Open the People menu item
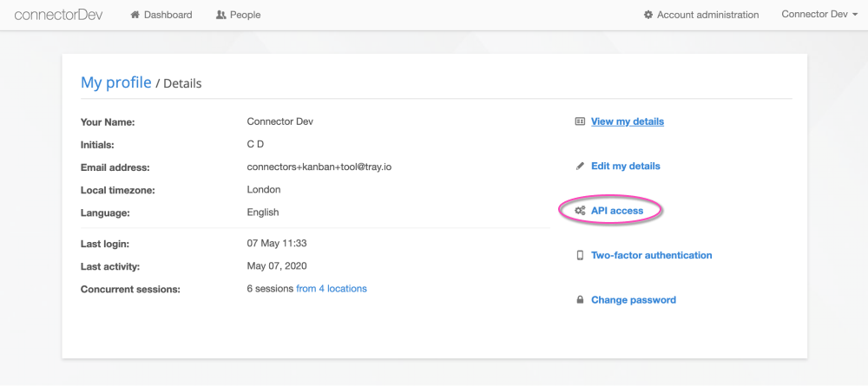868x386 pixels. click(245, 15)
